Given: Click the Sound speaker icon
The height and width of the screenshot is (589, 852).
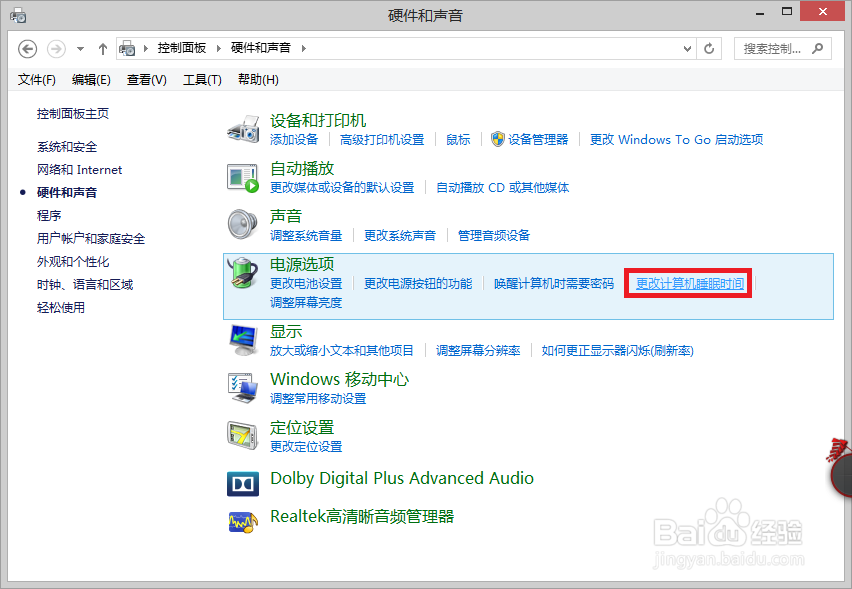Looking at the screenshot, I should 243,224.
